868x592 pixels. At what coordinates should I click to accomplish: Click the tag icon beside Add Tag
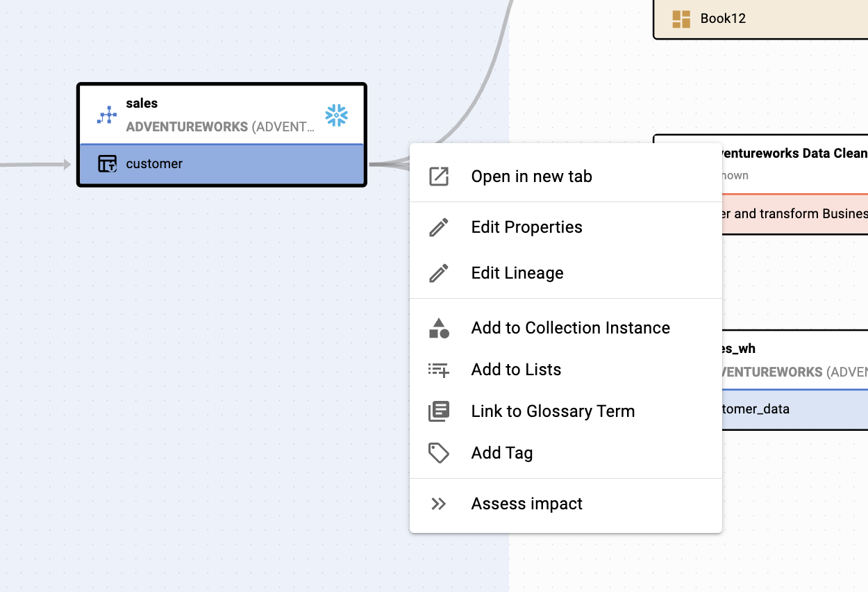(x=439, y=453)
